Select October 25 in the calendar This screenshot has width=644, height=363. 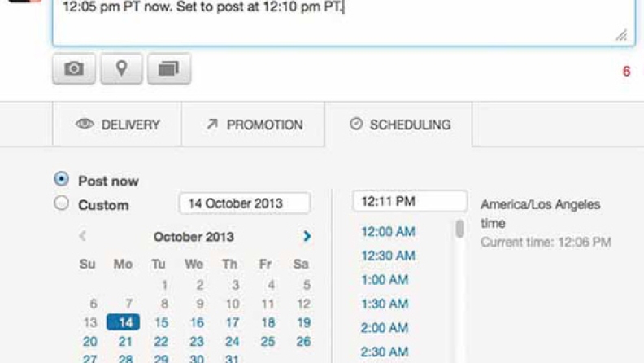[x=268, y=342]
